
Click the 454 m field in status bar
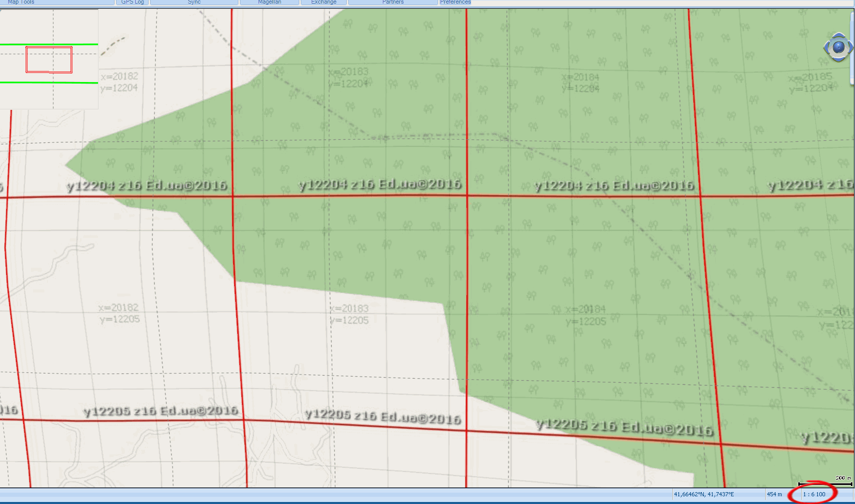774,494
